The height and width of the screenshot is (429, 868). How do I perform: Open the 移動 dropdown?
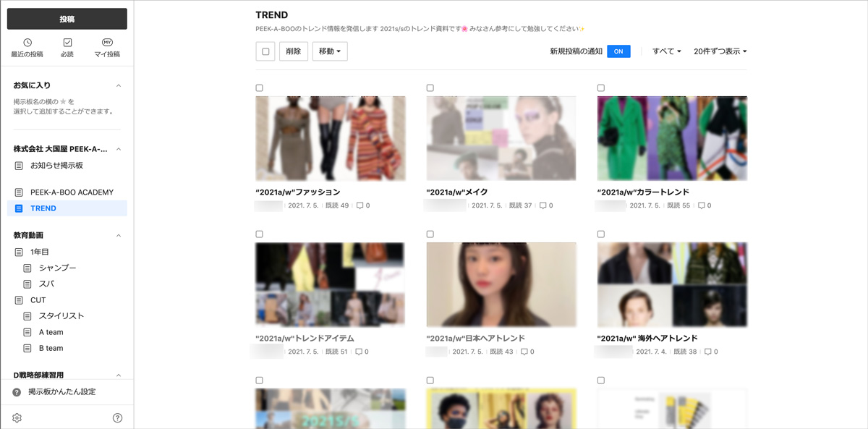tap(330, 51)
